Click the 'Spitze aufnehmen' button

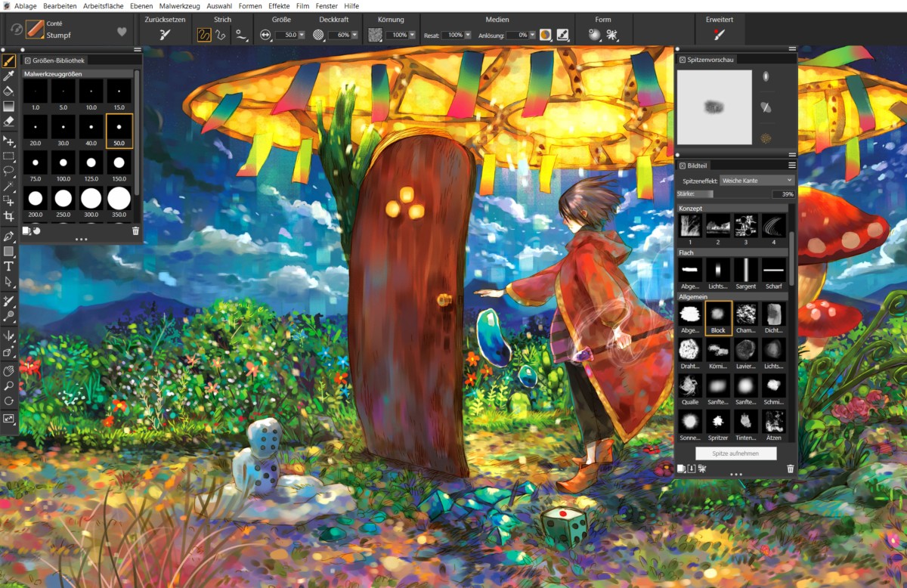click(x=735, y=453)
